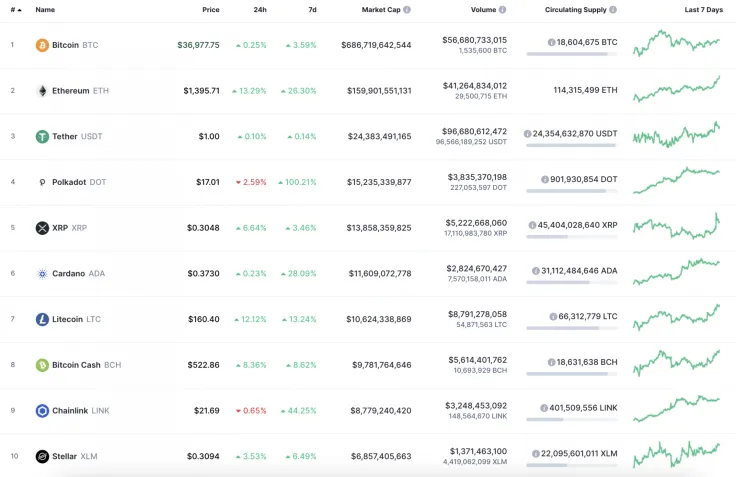This screenshot has width=736, height=477.
Task: Open the Bitcoin BTC coin page
Action: 75,45
